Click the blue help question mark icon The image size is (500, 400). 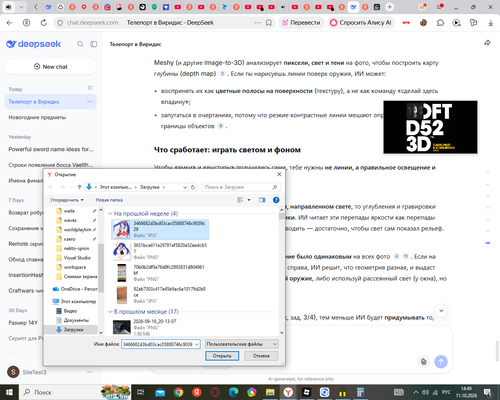point(276,200)
